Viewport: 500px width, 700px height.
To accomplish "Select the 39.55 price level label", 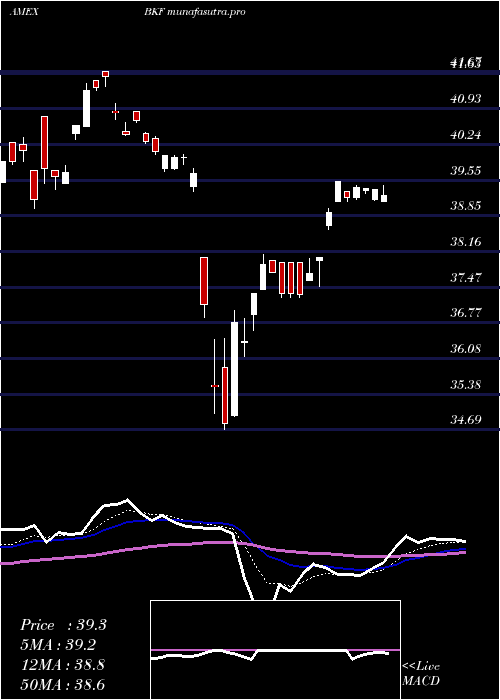I will 466,170.
